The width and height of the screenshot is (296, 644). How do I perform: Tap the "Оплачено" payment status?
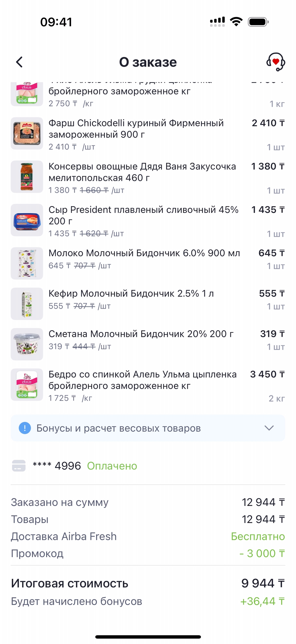click(112, 466)
